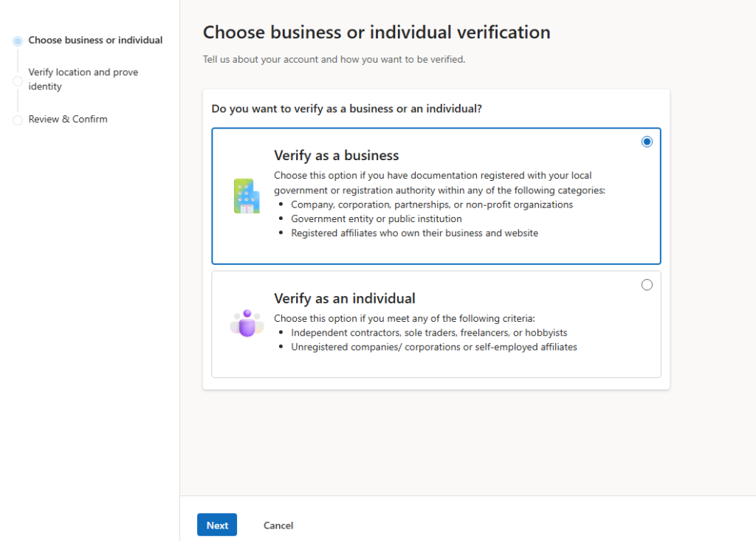Screen dimensions: 756x541
Task: Select the Verify as an individual radio button
Action: [647, 285]
